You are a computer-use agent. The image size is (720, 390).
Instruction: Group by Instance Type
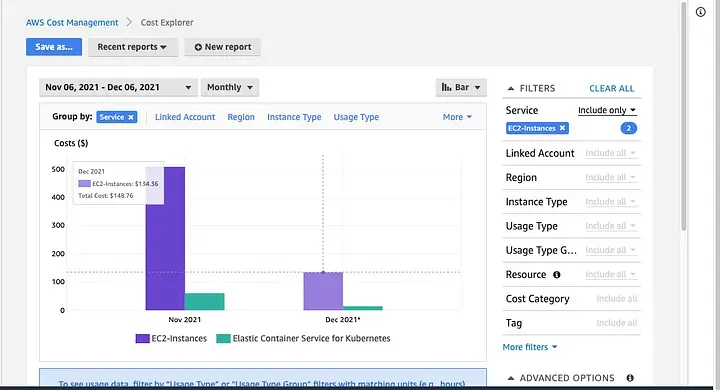click(294, 117)
